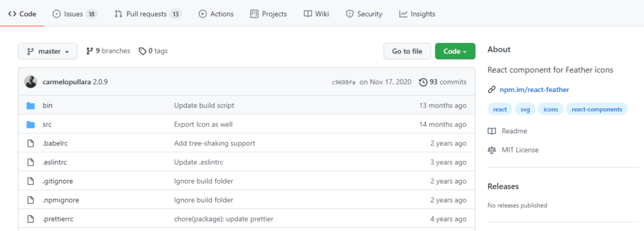This screenshot has width=644, height=231.
Task: Expand the master branch dropdown
Action: click(x=48, y=52)
